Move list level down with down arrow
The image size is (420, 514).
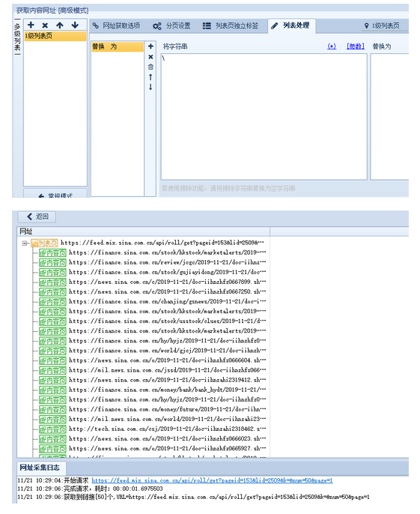75,25
